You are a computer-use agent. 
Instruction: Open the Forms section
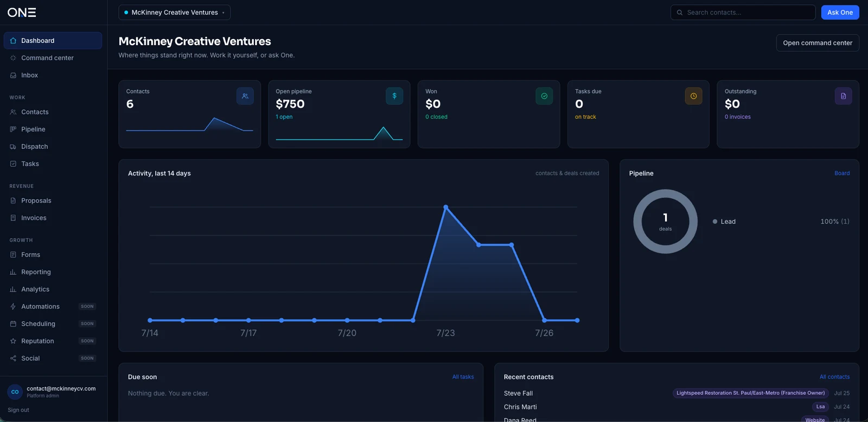[53, 255]
